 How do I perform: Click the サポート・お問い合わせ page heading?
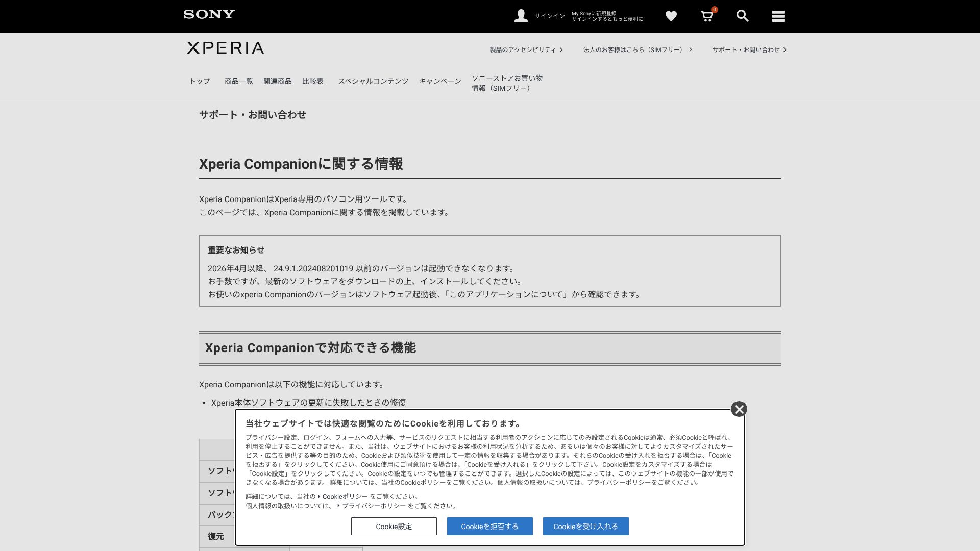click(253, 115)
